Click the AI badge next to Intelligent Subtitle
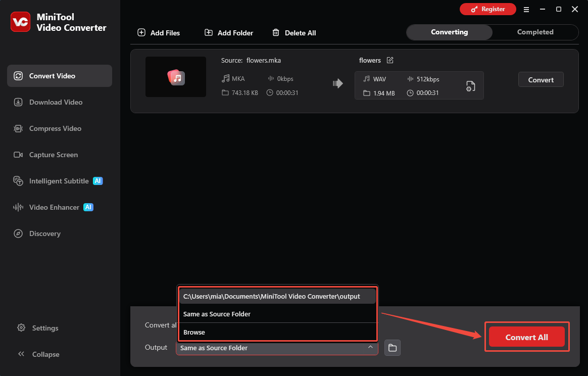 (97, 181)
